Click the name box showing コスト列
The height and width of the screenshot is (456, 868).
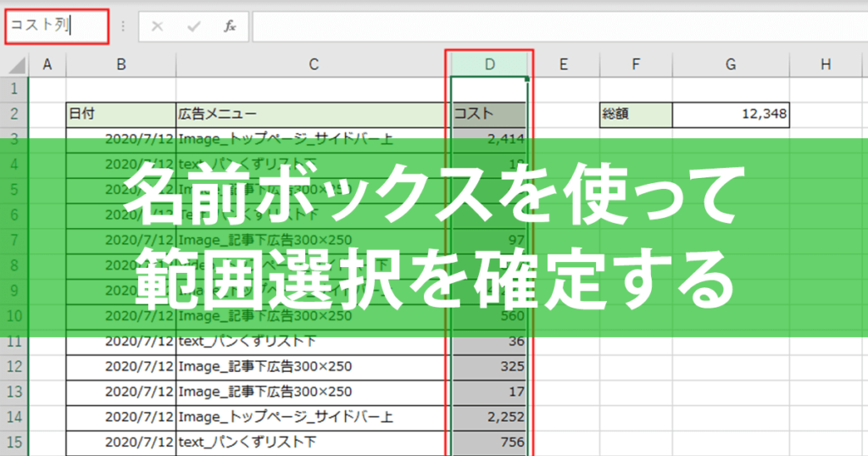click(x=57, y=26)
